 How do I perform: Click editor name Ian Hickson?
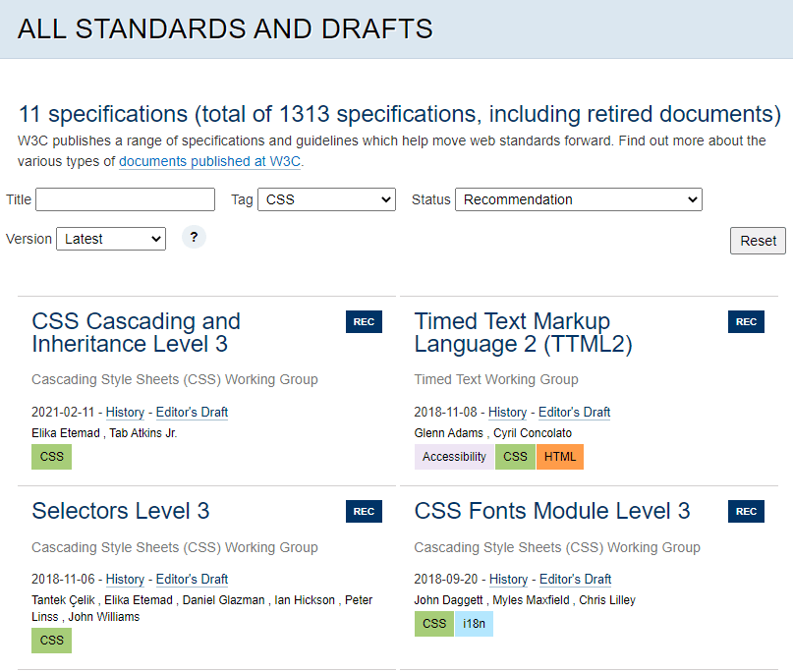pos(305,600)
